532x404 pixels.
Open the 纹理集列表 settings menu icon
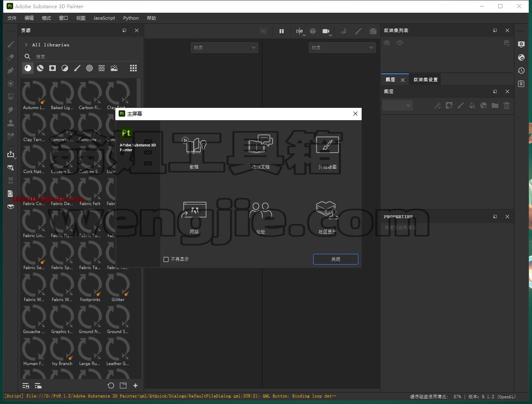click(507, 43)
